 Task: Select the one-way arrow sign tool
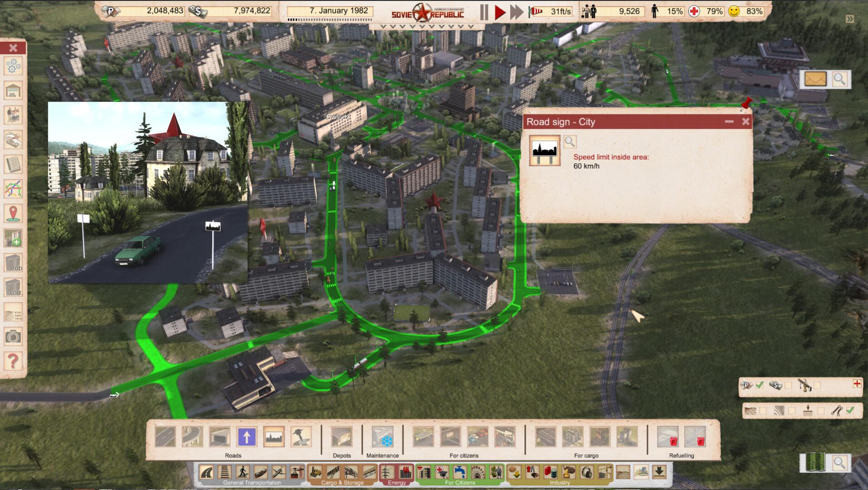(x=247, y=437)
